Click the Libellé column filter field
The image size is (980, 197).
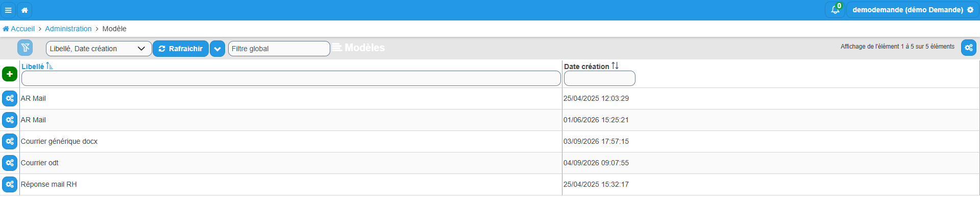(291, 78)
